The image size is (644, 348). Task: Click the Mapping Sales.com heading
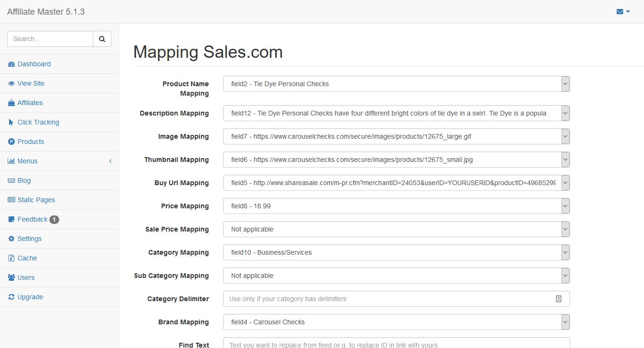click(208, 52)
